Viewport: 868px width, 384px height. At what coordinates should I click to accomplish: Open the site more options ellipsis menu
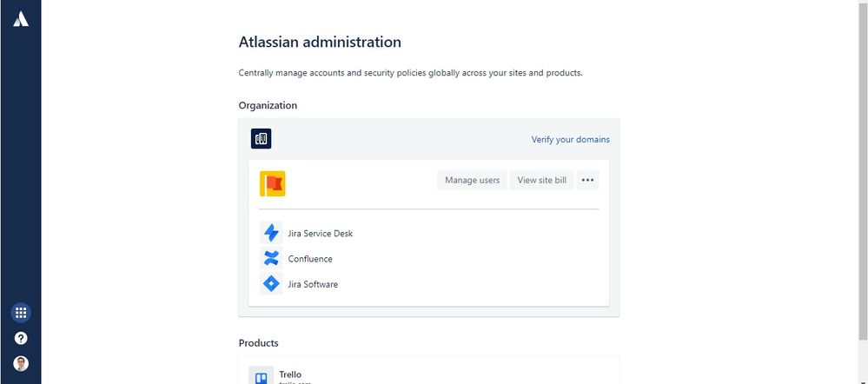pos(588,180)
